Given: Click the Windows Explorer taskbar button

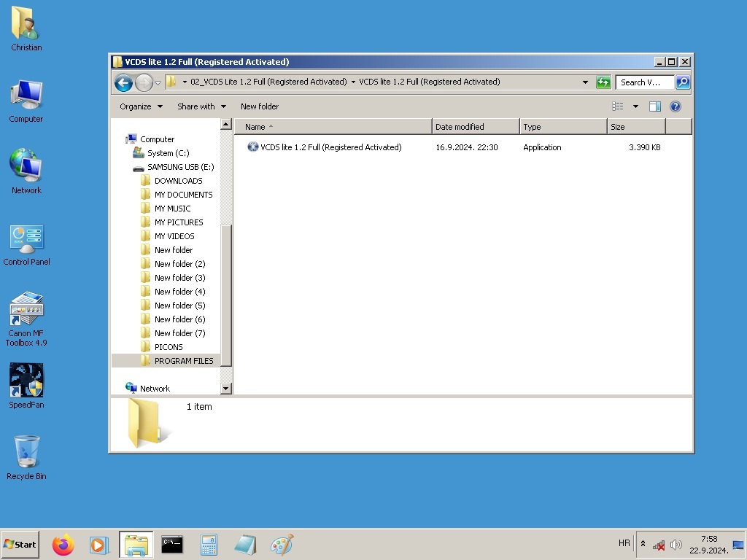Looking at the screenshot, I should 136,544.
